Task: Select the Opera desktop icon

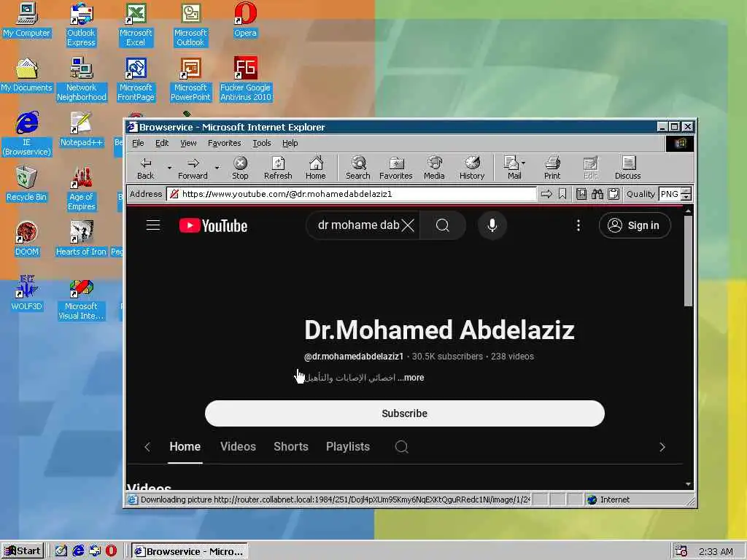Action: coord(245,20)
